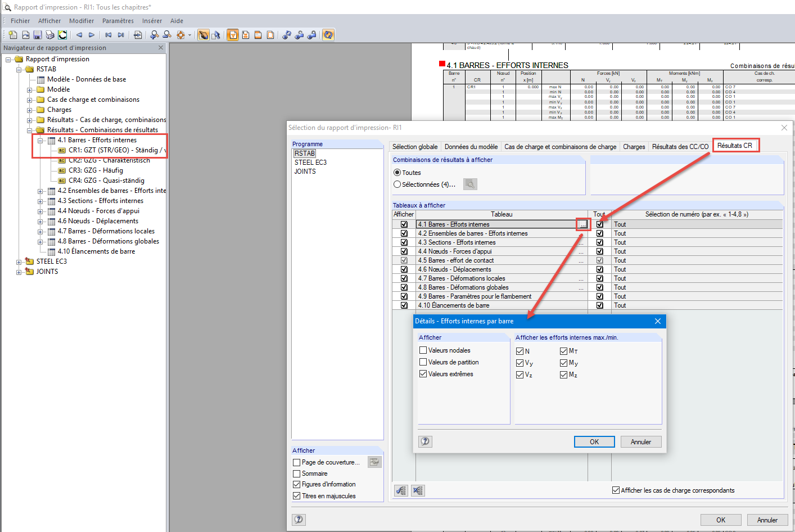Go to previous page with left arrow
Viewport: 795px width, 532px height.
79,35
